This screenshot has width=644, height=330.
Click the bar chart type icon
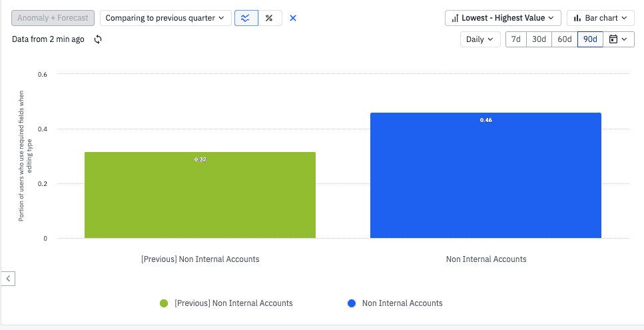(x=577, y=18)
